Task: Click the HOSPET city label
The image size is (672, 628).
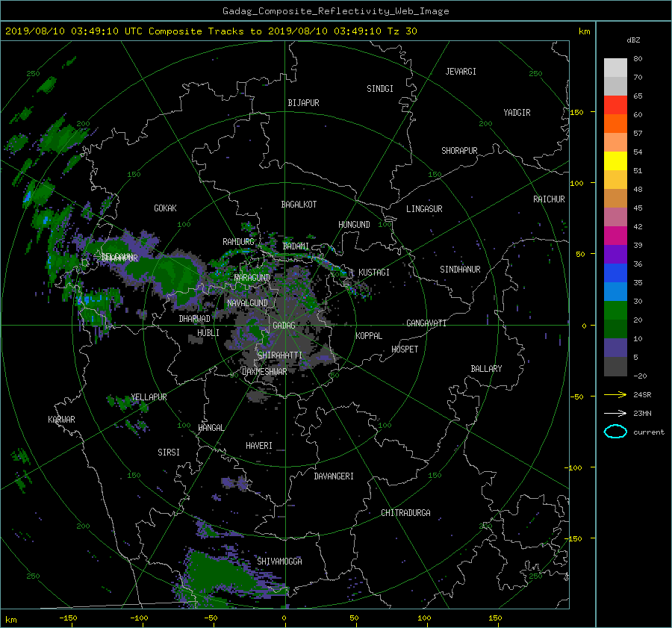Action: tap(405, 349)
